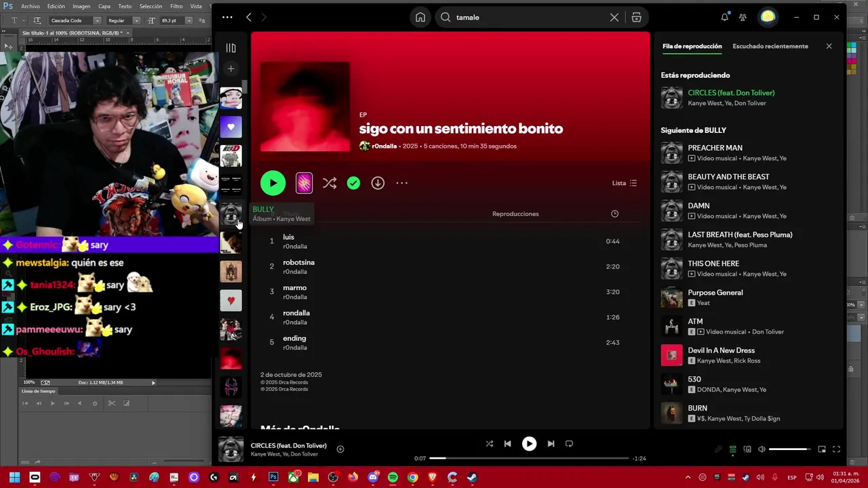868x488 pixels.
Task: Show hidden system tray icons
Action: coord(688,478)
